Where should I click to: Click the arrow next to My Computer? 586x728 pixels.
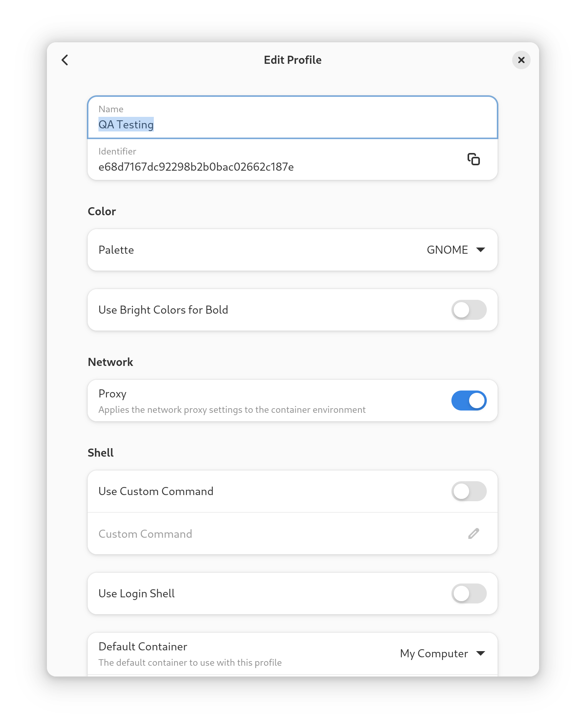tap(480, 653)
